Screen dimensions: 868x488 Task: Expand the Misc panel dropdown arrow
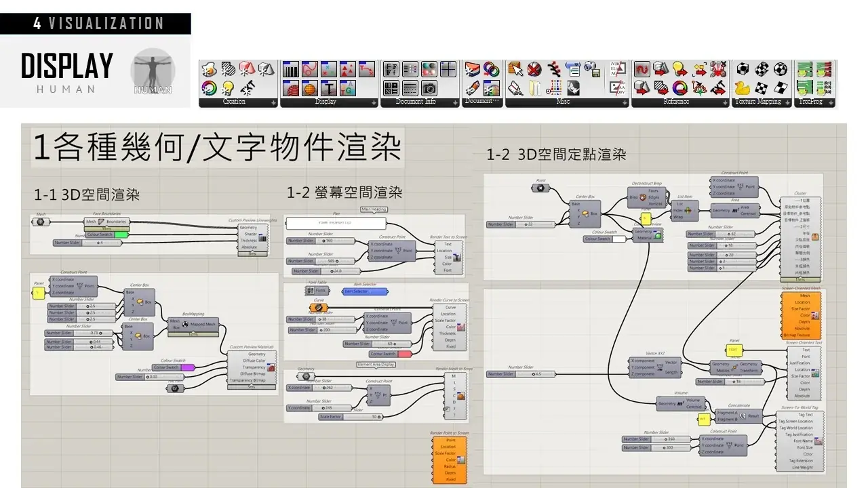[x=623, y=103]
